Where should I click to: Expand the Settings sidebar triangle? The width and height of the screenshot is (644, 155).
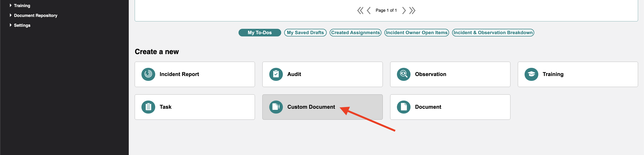10,25
